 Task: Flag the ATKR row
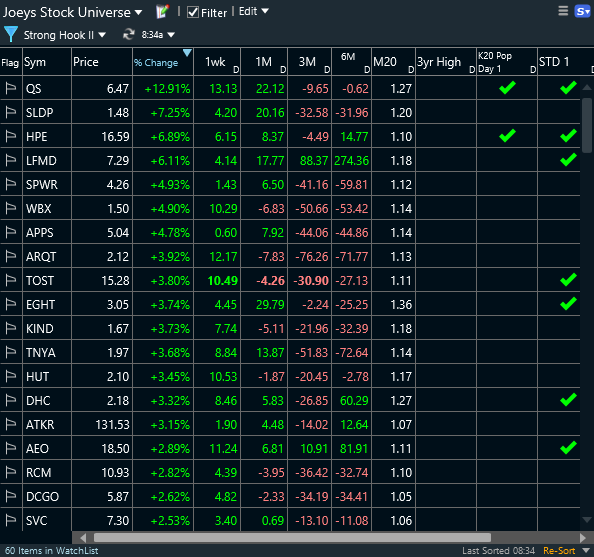tap(11, 424)
